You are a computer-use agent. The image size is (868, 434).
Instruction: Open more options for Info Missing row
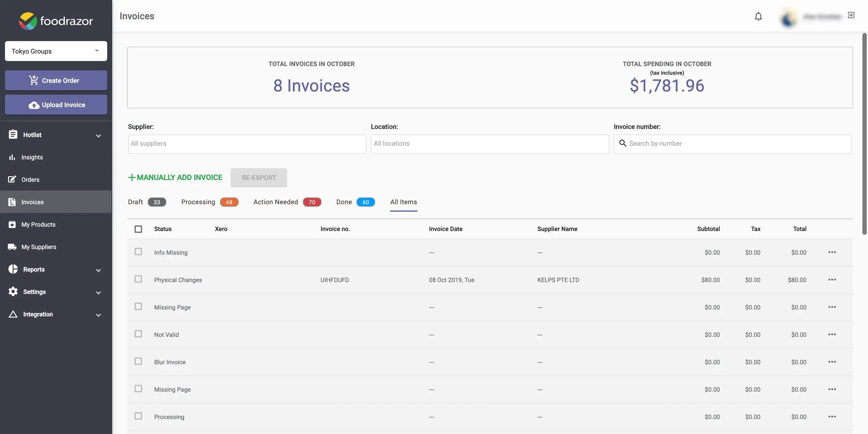point(832,252)
